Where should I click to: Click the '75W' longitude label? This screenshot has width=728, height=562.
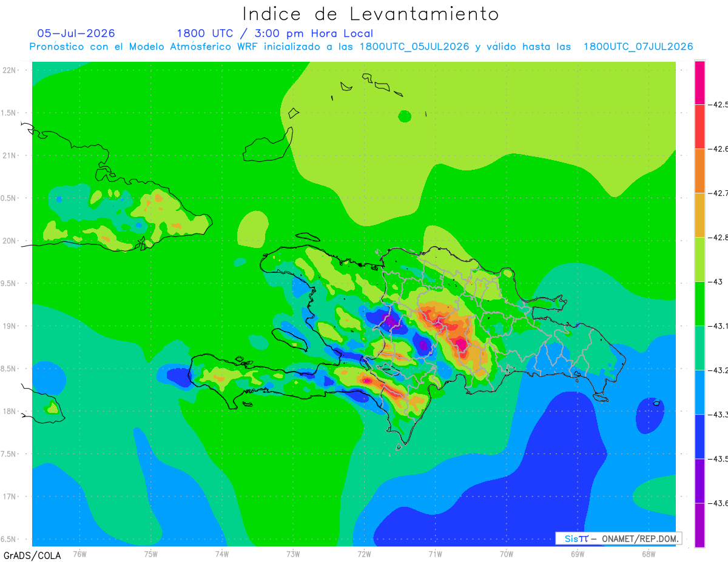click(x=151, y=554)
